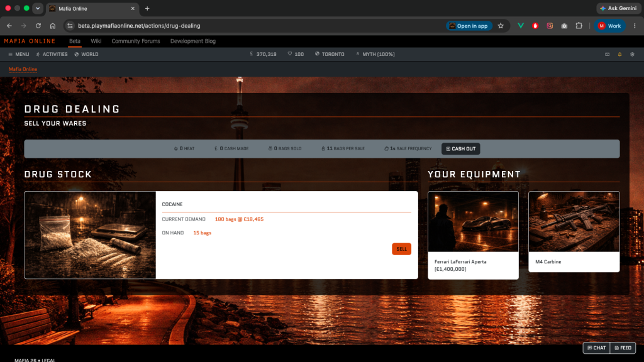The height and width of the screenshot is (362, 644).
Task: Click the cocaine drug stock image
Action: click(x=90, y=235)
